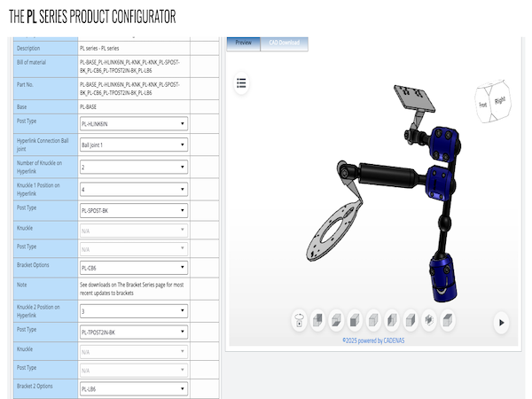The height and width of the screenshot is (399, 532).
Task: Select the left-face shaded cube view
Action: [x=392, y=320]
